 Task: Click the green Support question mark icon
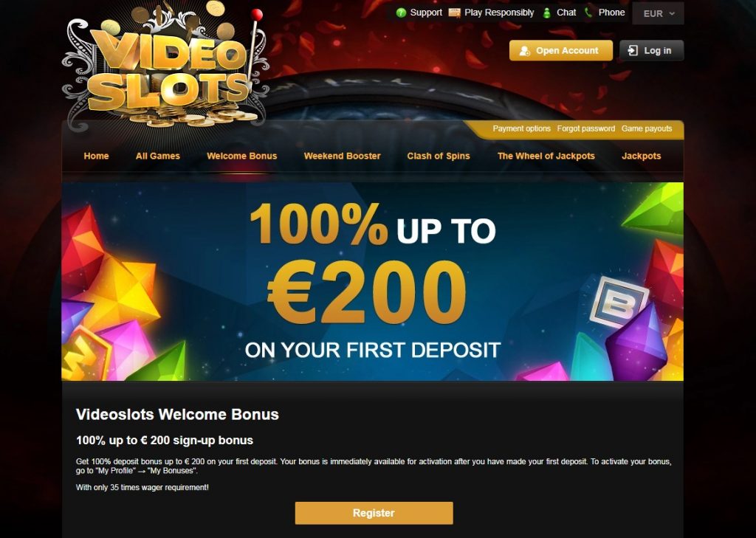pos(401,13)
